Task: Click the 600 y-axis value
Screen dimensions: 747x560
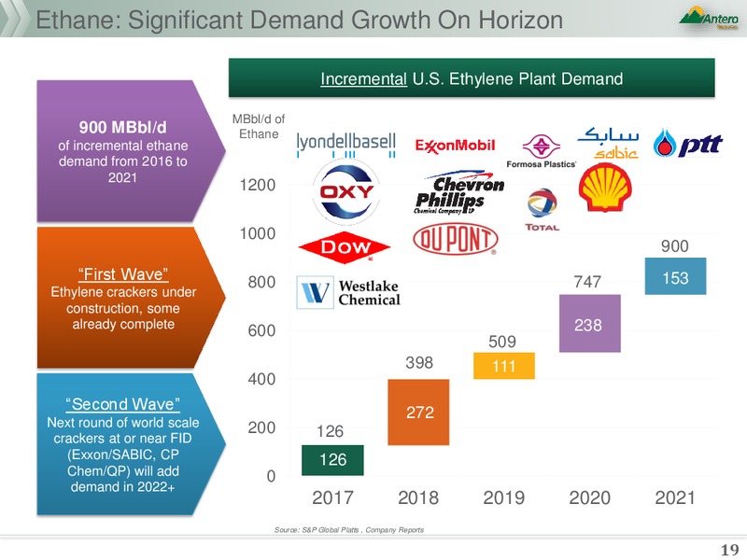Action: 261,330
